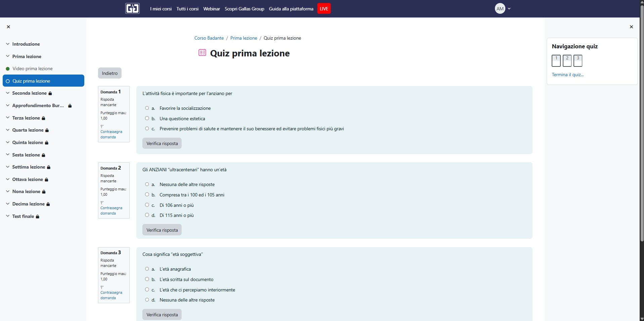Select 'Tutti i corsi' in the top bar
The width and height of the screenshot is (644, 321).
pos(187,9)
